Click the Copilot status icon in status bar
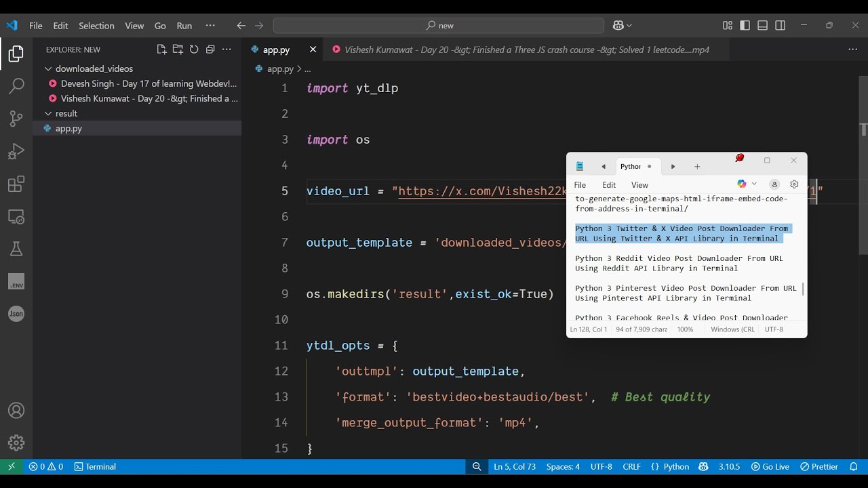Image resolution: width=868 pixels, height=488 pixels. [703, 466]
